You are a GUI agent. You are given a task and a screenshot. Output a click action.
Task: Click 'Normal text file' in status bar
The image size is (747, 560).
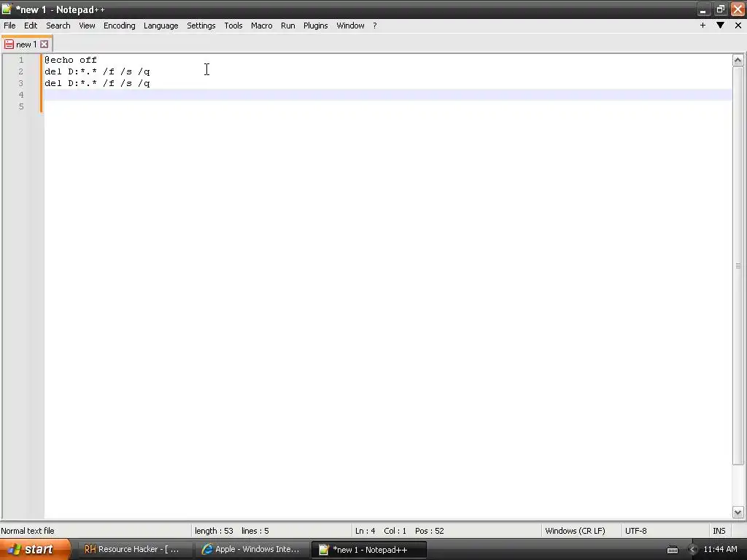tap(28, 531)
